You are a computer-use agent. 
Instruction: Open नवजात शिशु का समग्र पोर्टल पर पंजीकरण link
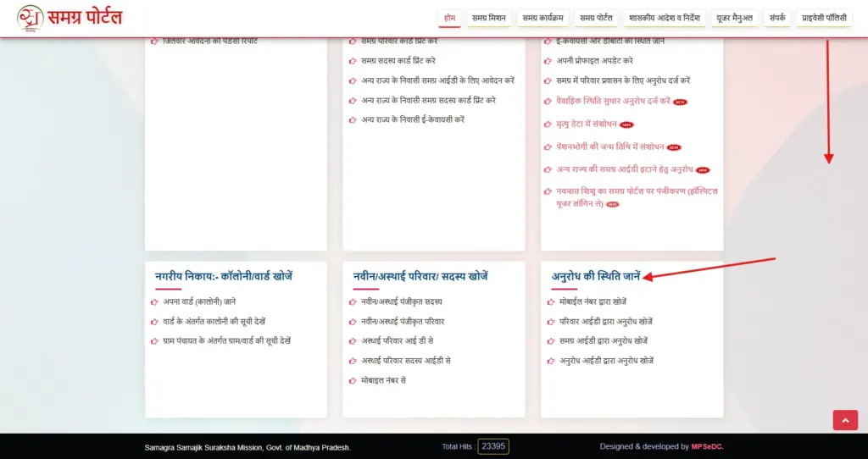click(x=637, y=197)
